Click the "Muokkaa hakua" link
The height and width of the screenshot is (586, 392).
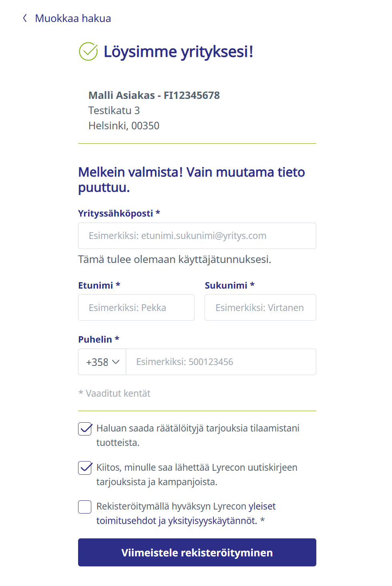pos(73,18)
